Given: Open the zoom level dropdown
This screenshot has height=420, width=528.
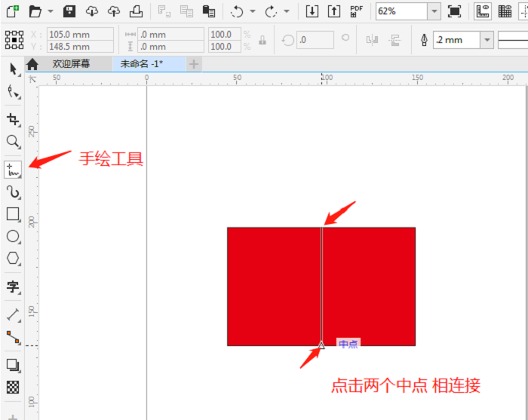Looking at the screenshot, I should tap(434, 11).
